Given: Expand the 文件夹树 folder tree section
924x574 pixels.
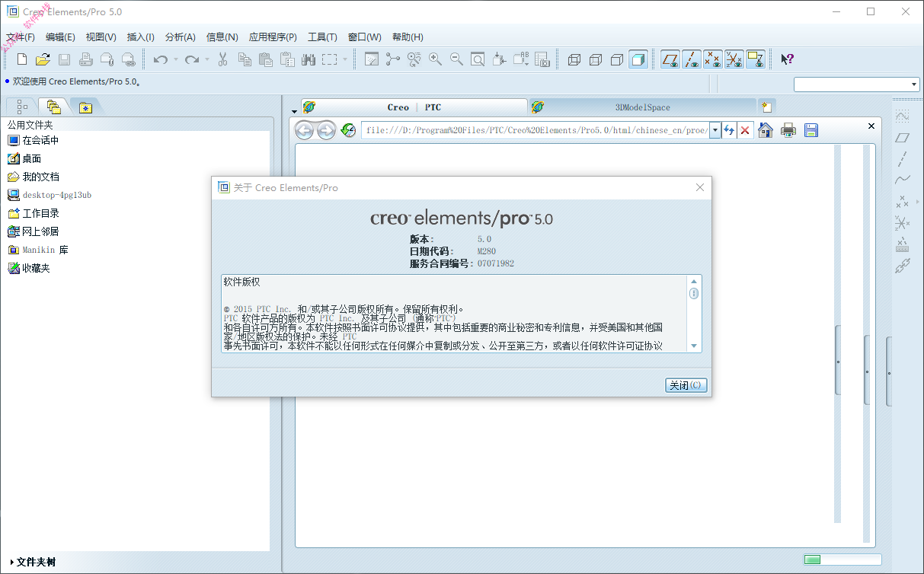Looking at the screenshot, I should pos(34,563).
